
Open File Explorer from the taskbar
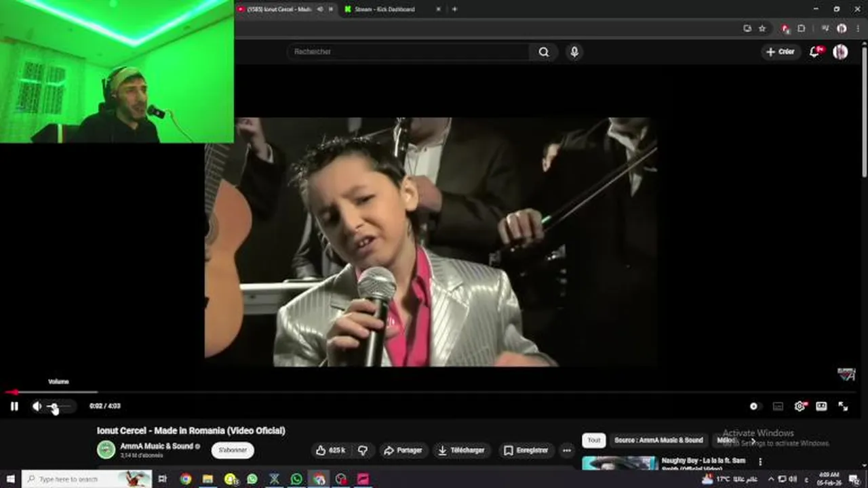coord(208,479)
